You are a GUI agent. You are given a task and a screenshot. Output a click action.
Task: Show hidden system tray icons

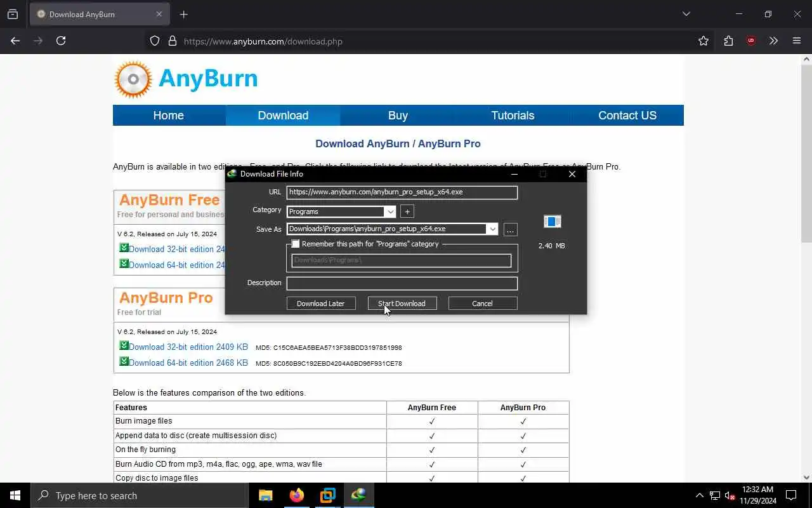pyautogui.click(x=700, y=495)
